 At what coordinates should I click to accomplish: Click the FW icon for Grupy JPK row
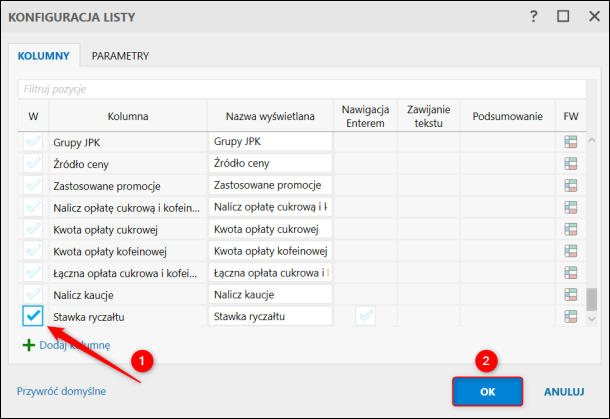(x=571, y=142)
